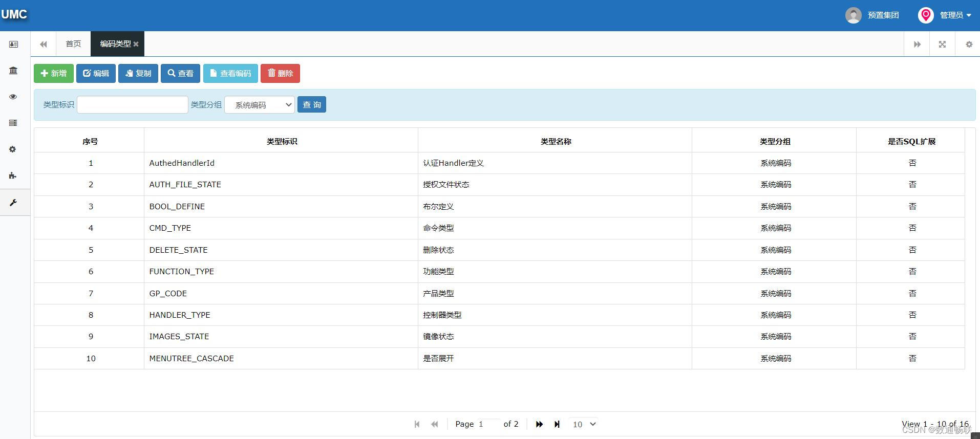
Task: Sort by the 序号 column header
Action: 90,141
